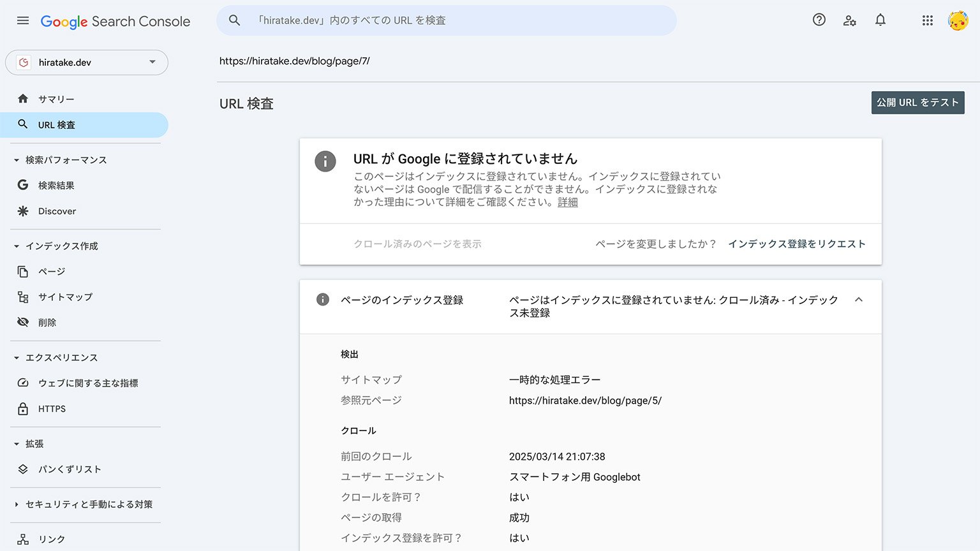This screenshot has width=980, height=551.
Task: Click the Google G icon beside 検索結果
Action: [x=23, y=185]
